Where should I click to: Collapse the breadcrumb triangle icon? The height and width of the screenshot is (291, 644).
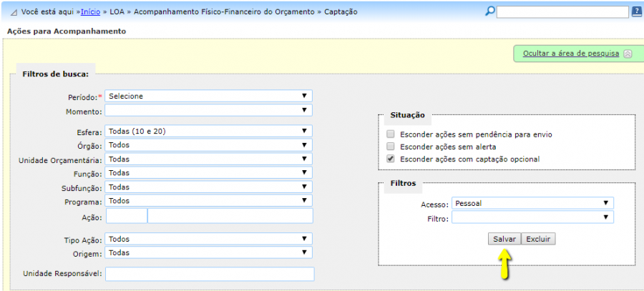pyautogui.click(x=14, y=13)
